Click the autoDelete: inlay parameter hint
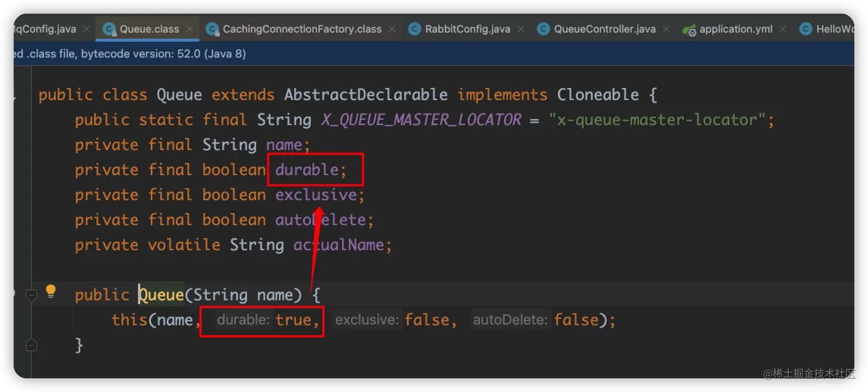The width and height of the screenshot is (868, 392). 510,320
